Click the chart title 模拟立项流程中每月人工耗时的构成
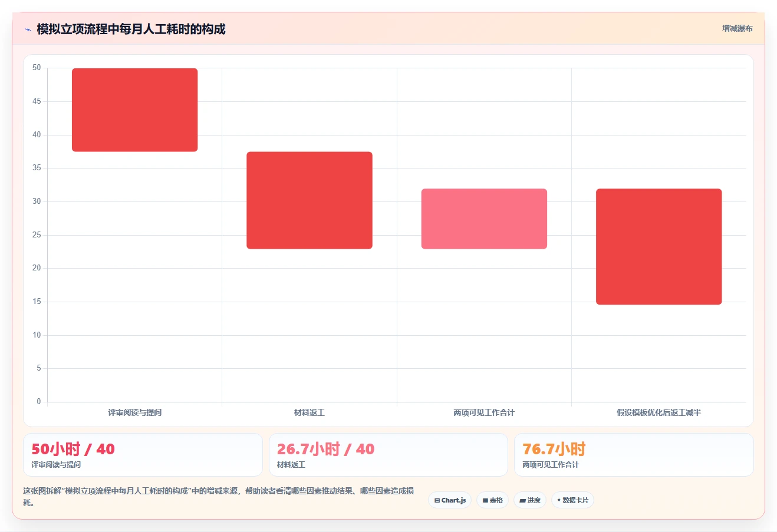This screenshot has height=532, width=777. coord(131,29)
